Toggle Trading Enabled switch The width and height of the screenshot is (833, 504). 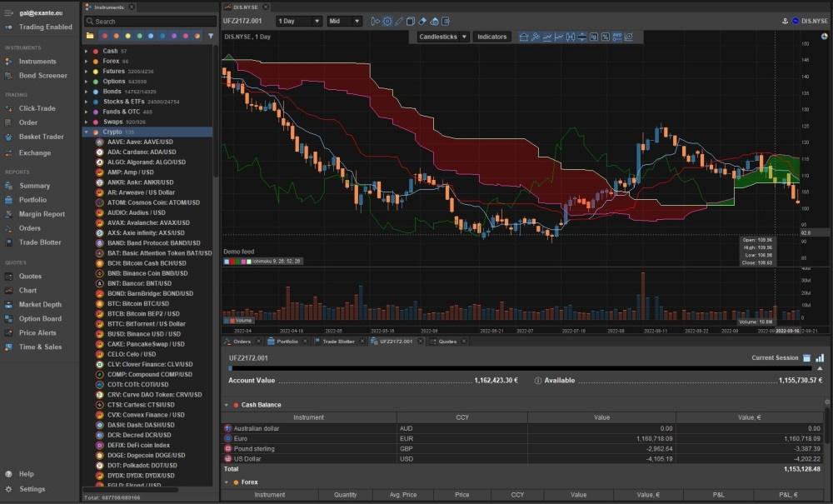pyautogui.click(x=8, y=27)
